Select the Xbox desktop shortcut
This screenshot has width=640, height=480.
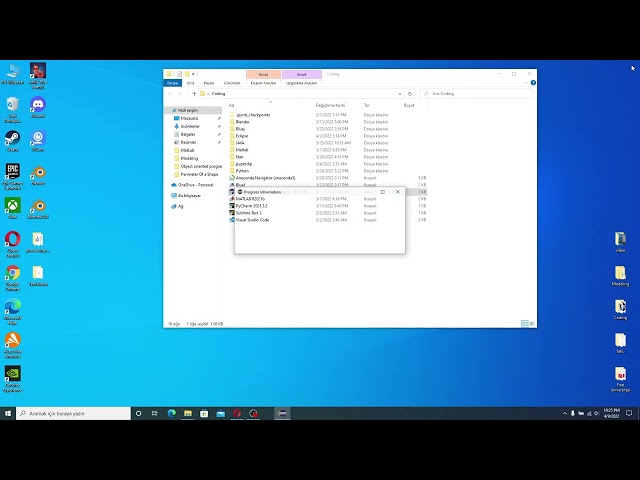pos(13,208)
